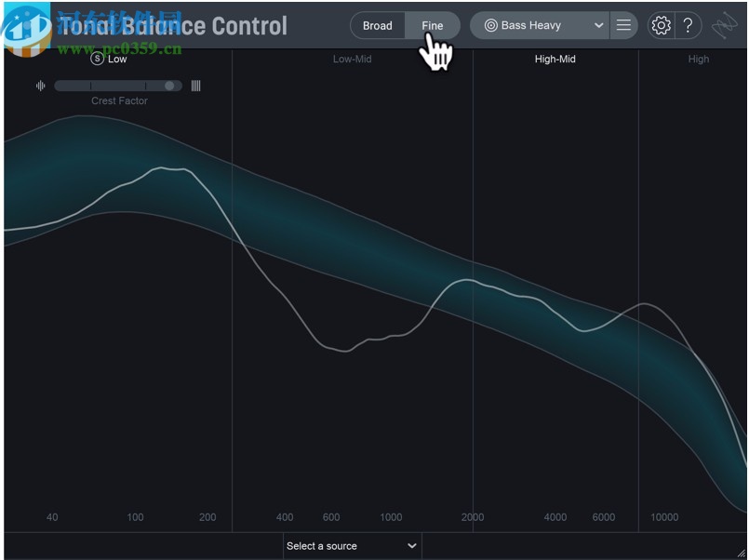Click the question mark help icon
The height and width of the screenshot is (560, 749).
(688, 25)
